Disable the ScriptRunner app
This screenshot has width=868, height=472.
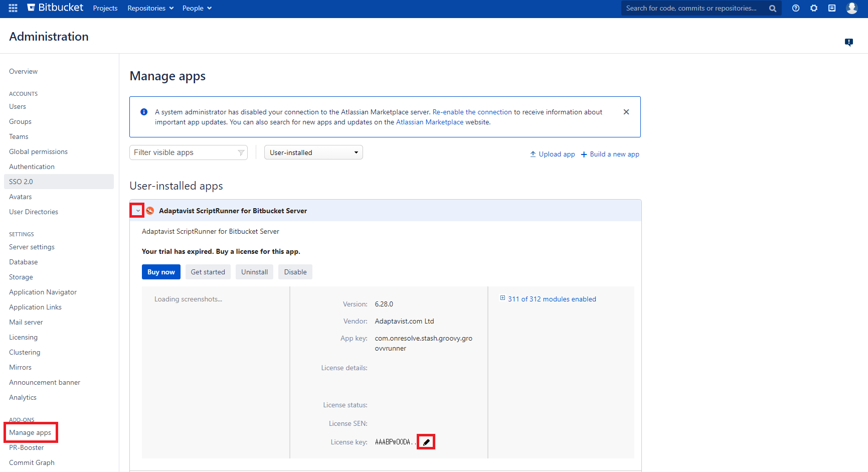pos(295,272)
